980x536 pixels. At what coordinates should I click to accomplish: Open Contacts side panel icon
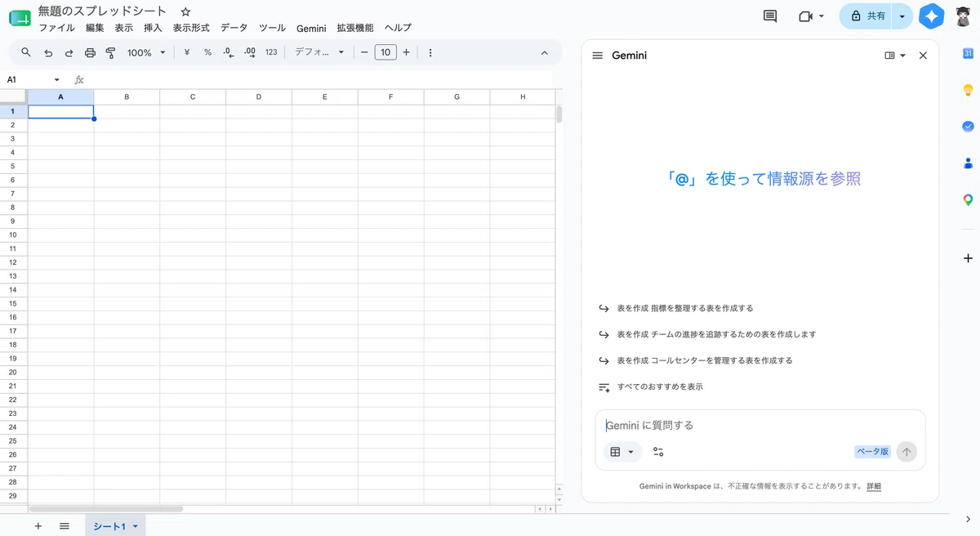[x=968, y=163]
